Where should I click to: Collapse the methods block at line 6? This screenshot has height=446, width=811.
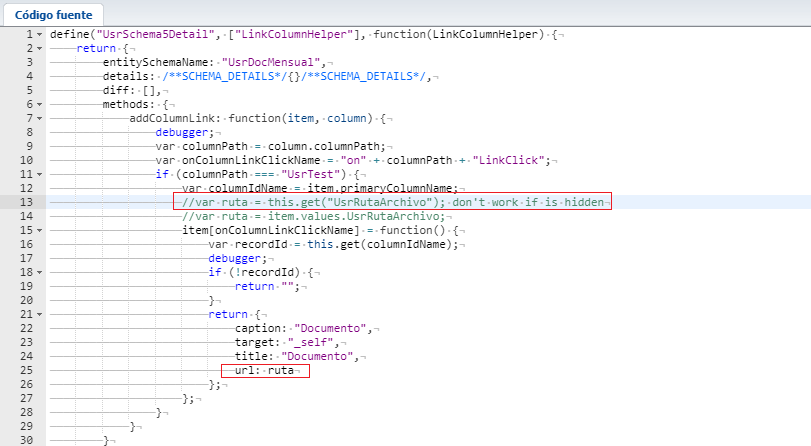pos(39,105)
